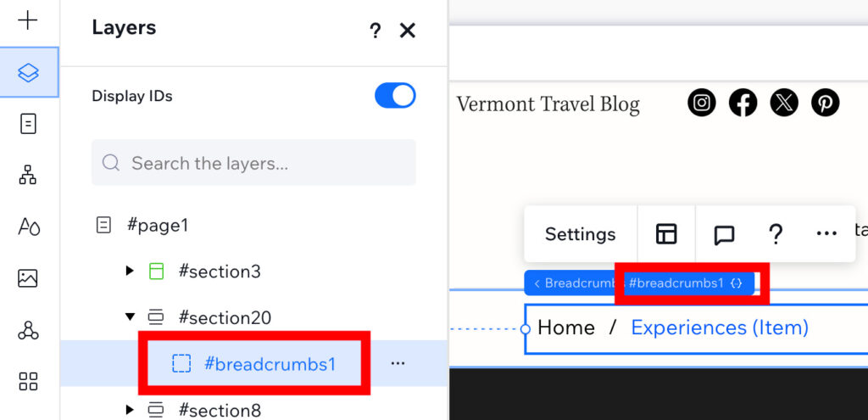Click the Search the layers field
This screenshot has height=420, width=868.
253,162
